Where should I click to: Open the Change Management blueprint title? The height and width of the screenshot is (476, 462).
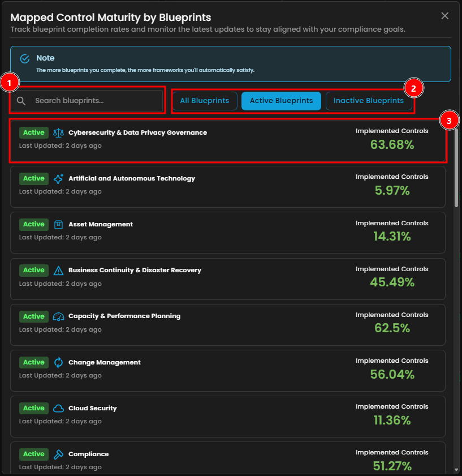click(x=104, y=362)
